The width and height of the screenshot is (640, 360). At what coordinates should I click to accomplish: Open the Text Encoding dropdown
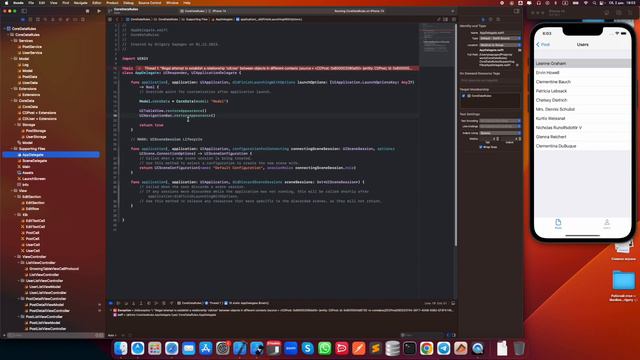[x=500, y=121]
